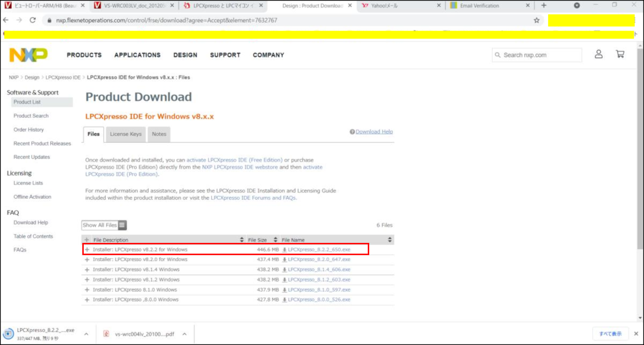This screenshot has height=345, width=644.
Task: Click the browser reload icon
Action: pos(33,20)
